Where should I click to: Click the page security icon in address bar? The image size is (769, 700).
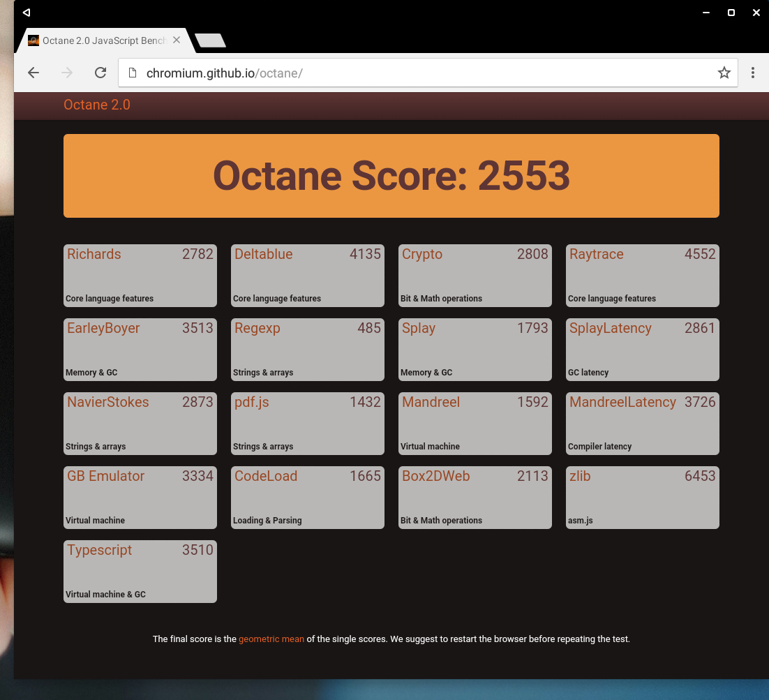tap(133, 73)
